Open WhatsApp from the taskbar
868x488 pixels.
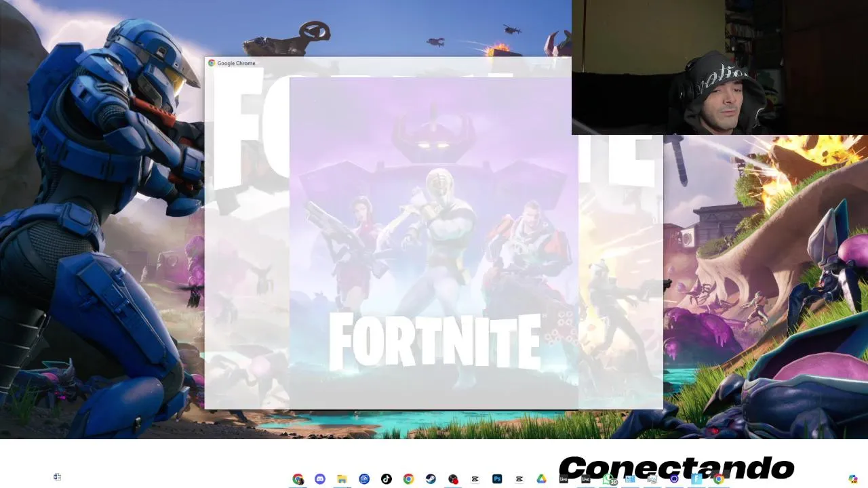pos(608,480)
